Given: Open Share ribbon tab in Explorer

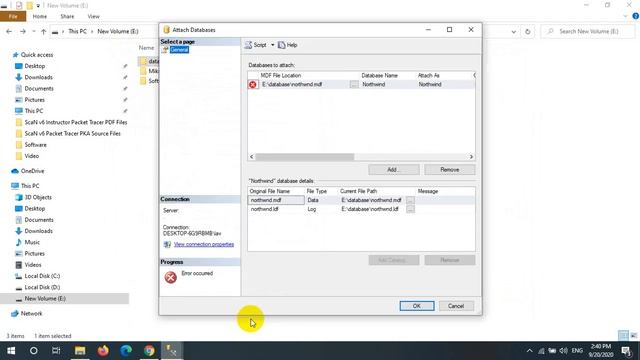Looking at the screenshot, I should tap(67, 16).
